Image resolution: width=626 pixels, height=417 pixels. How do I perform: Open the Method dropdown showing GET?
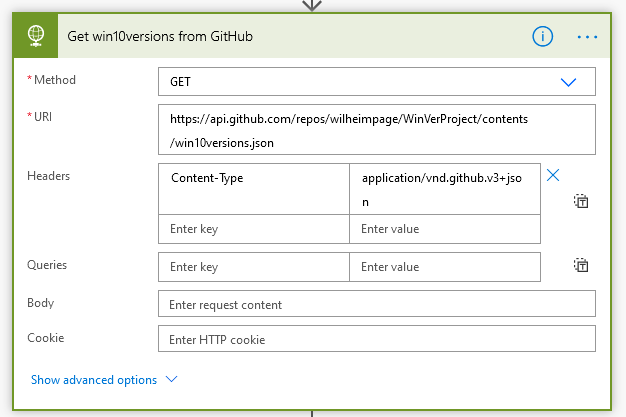pos(376,81)
